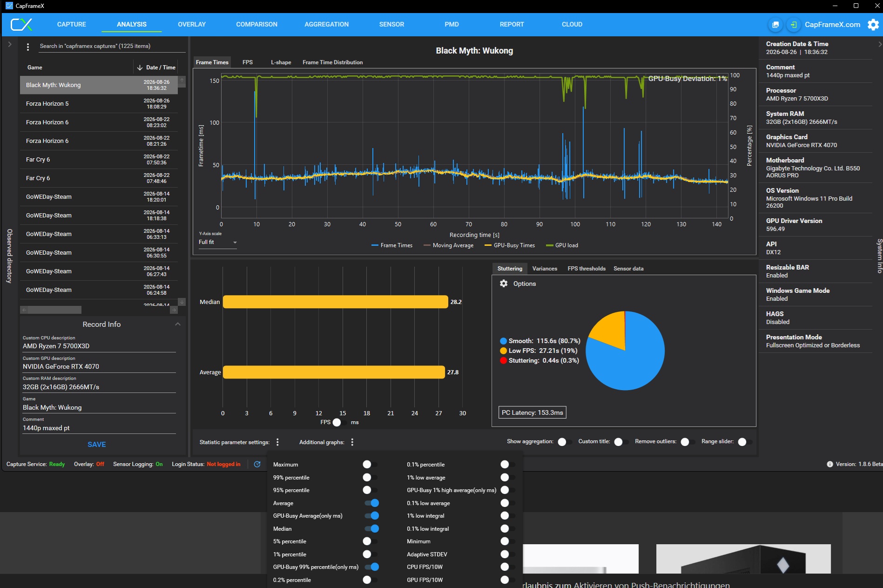Open the REPORT tab
This screenshot has height=588, width=883.
512,24
